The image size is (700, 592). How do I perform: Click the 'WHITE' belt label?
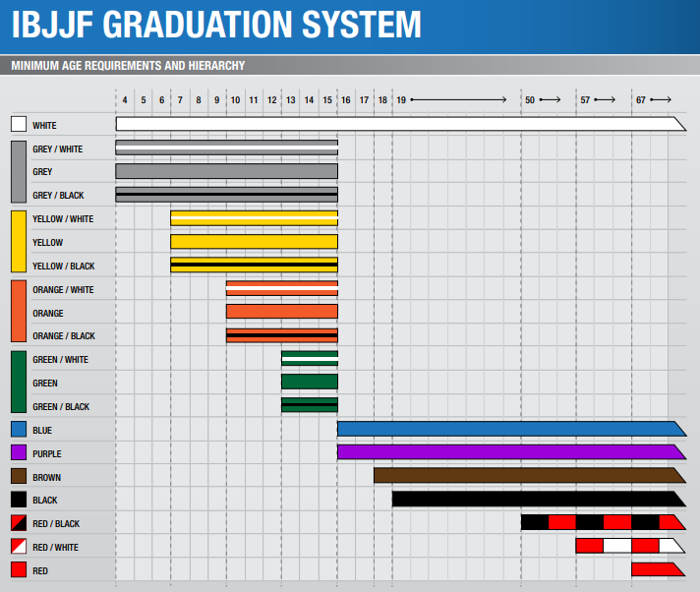[44, 126]
